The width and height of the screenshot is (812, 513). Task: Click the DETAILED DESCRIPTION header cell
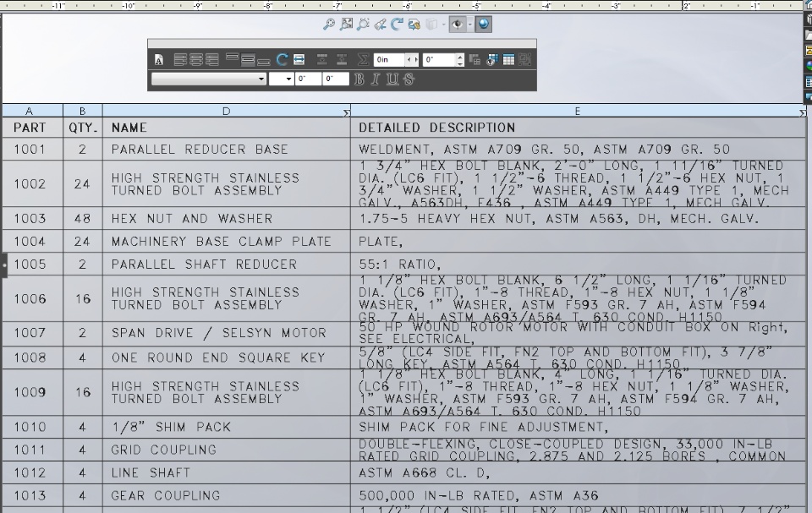578,128
